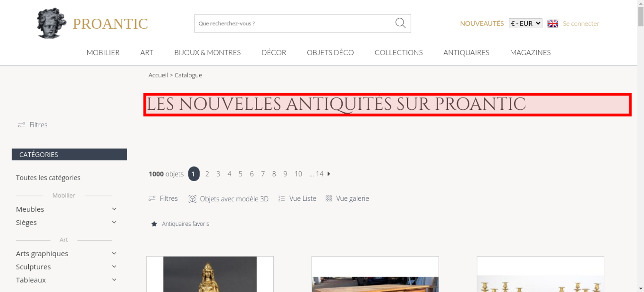Click the Objets avec modèle 3D icon
The image size is (644, 292).
pos(192,199)
